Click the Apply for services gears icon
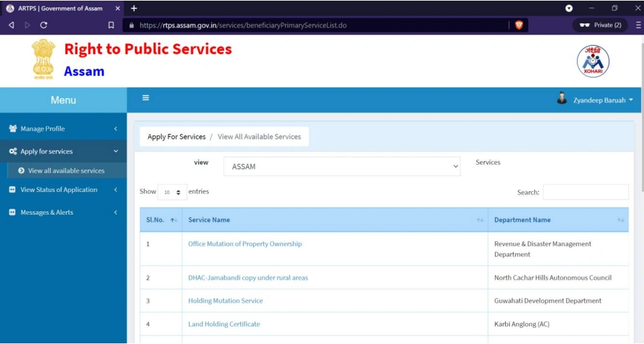Viewport: 644px width, 344px height. click(x=13, y=151)
